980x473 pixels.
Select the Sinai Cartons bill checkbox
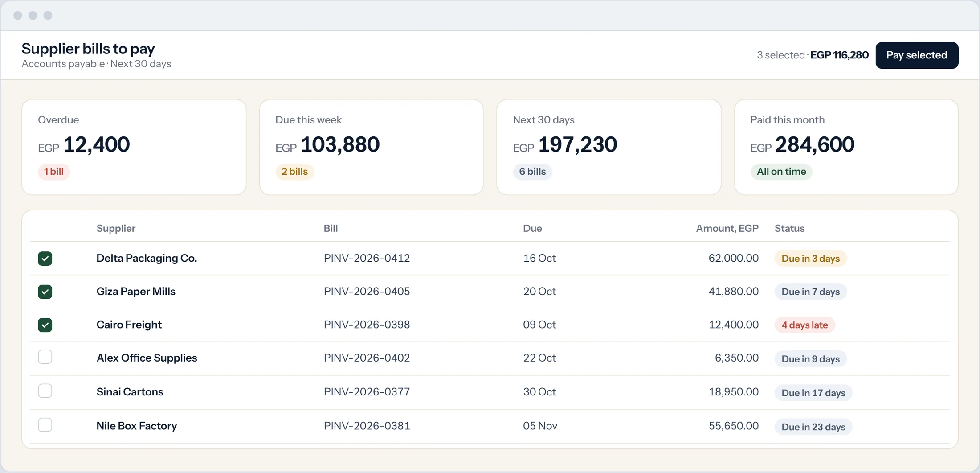[45, 391]
